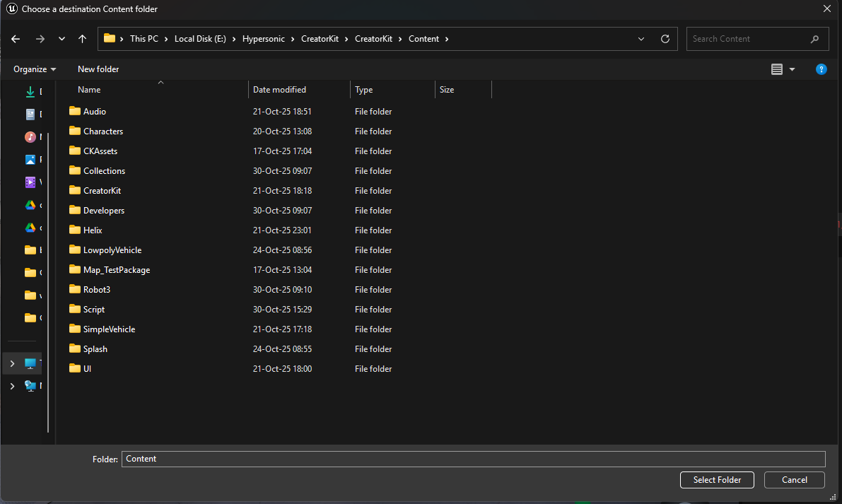The width and height of the screenshot is (842, 504).
Task: Click the Select Folder button
Action: tap(717, 480)
